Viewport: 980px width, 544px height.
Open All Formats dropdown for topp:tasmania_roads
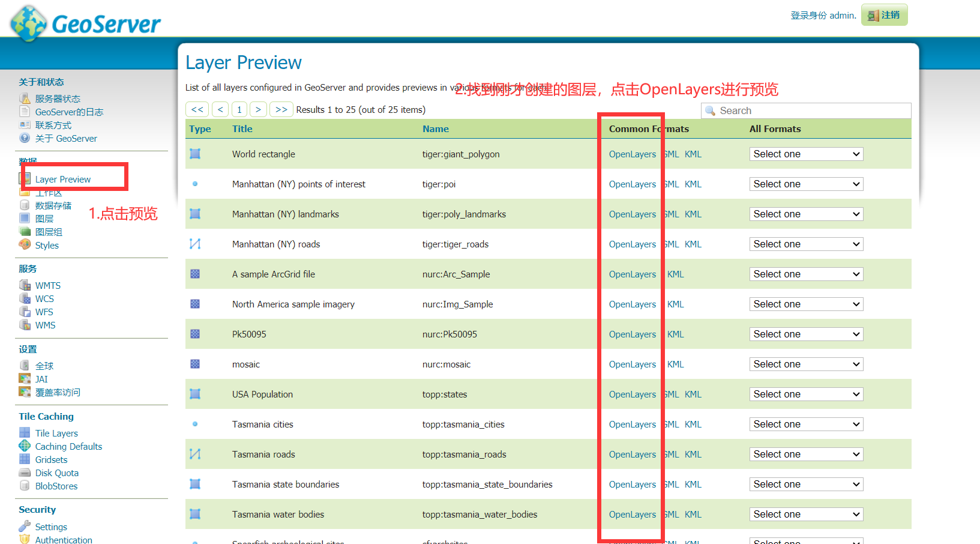click(806, 454)
